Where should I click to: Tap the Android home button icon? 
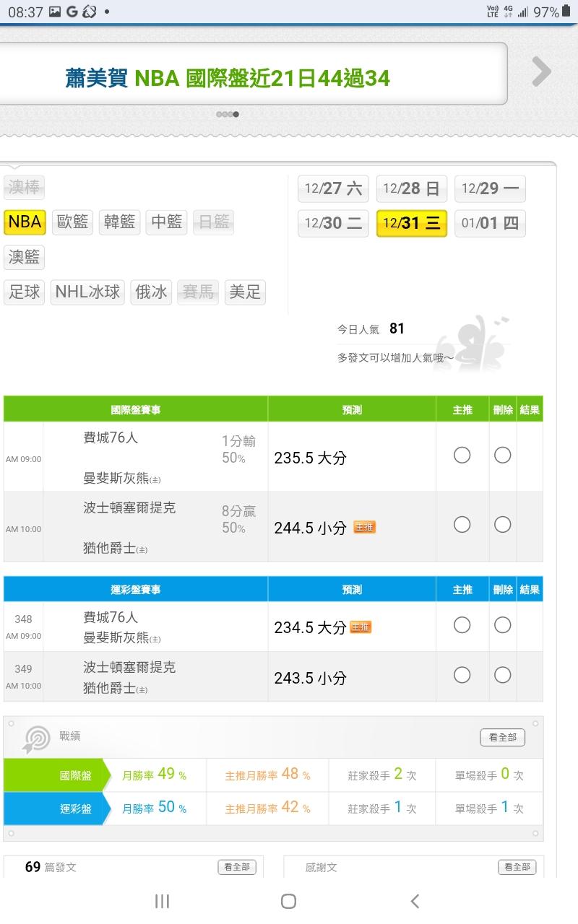pos(288,901)
